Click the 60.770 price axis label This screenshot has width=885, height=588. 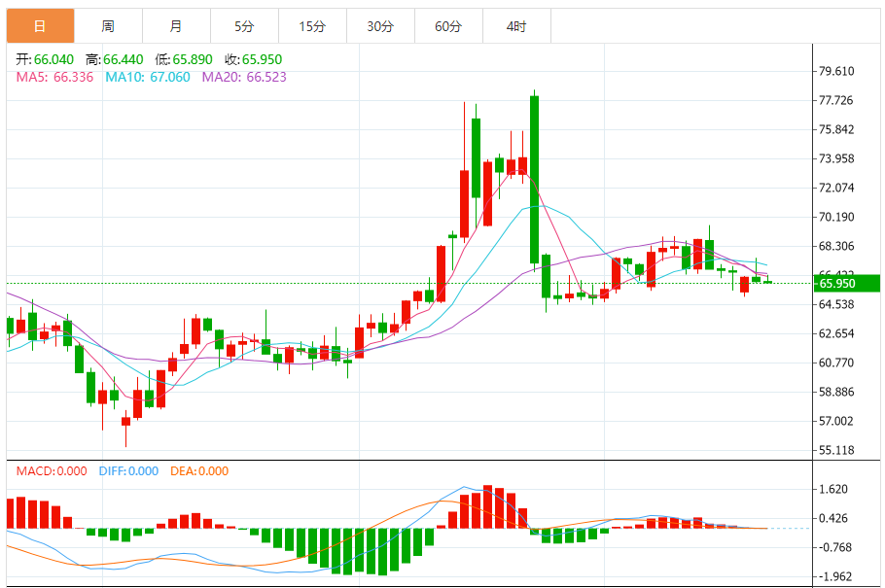click(x=836, y=363)
